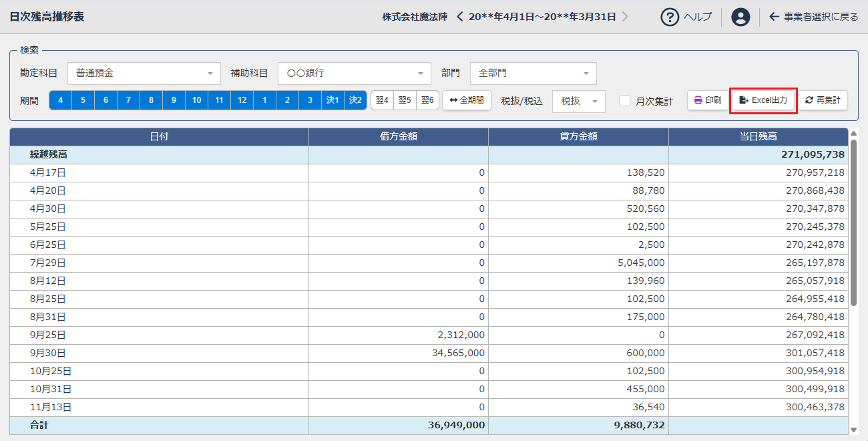Viewport: 868px width, 441px height.
Task: Toggle month 4 in the period selector
Action: [60, 100]
